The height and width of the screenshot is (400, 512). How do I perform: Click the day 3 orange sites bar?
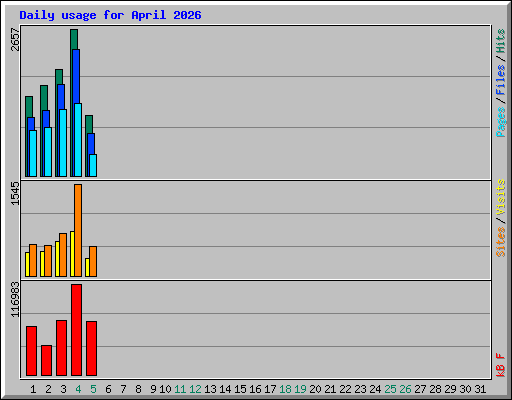63,255
